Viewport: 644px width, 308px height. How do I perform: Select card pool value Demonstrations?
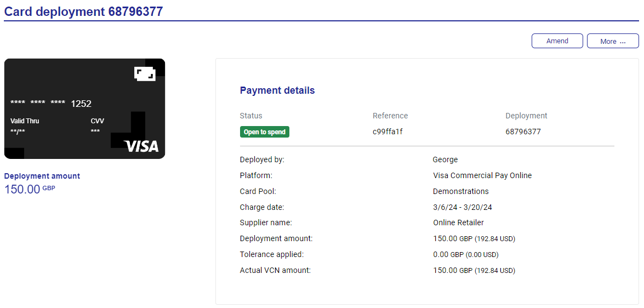coord(461,191)
